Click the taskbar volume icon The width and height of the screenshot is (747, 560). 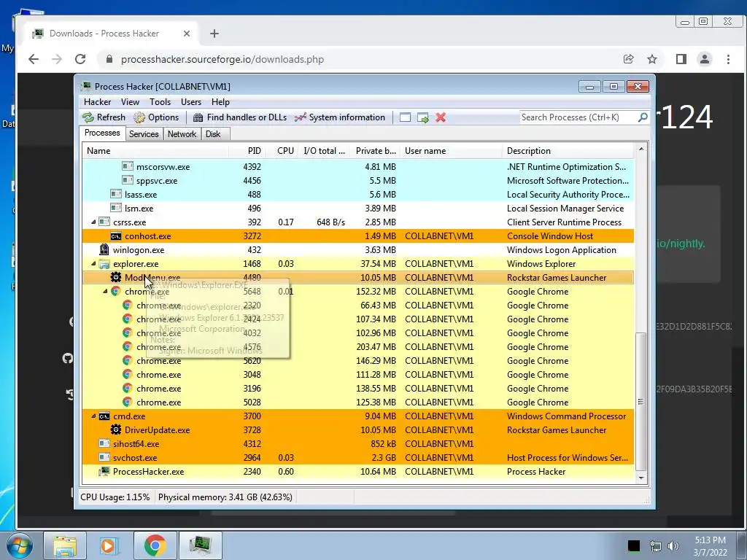click(x=673, y=545)
